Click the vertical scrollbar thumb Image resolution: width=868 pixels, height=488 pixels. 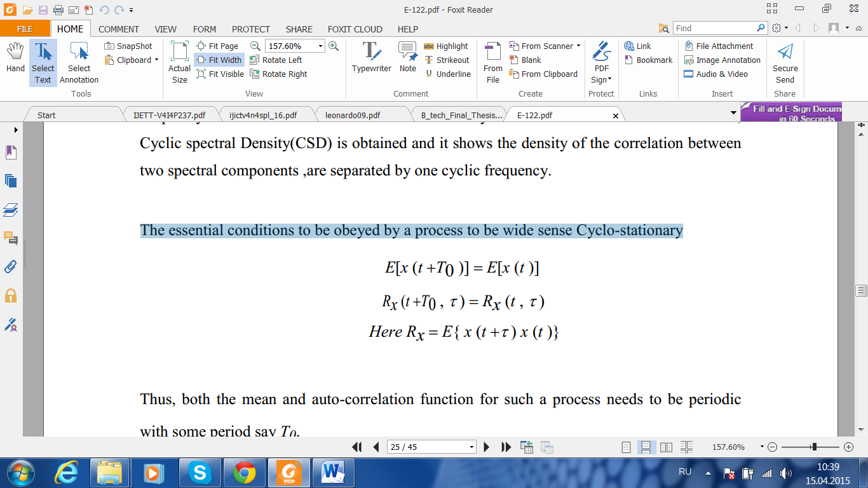coord(862,291)
